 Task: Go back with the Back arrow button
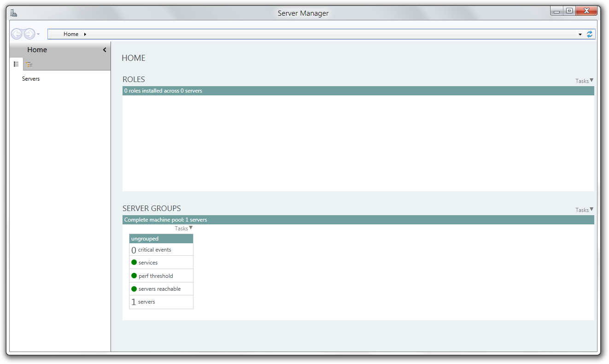[x=17, y=34]
